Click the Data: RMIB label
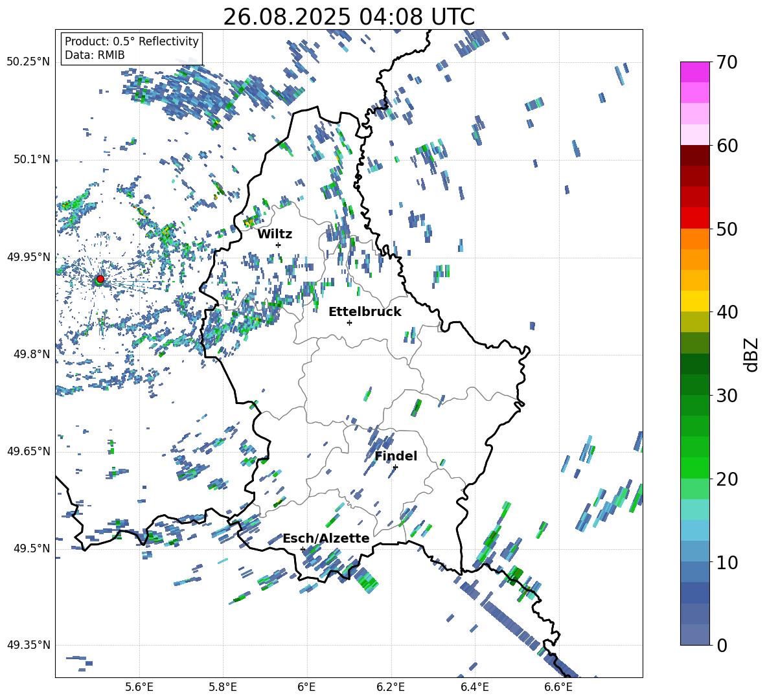This screenshot has width=767, height=700. coord(95,55)
